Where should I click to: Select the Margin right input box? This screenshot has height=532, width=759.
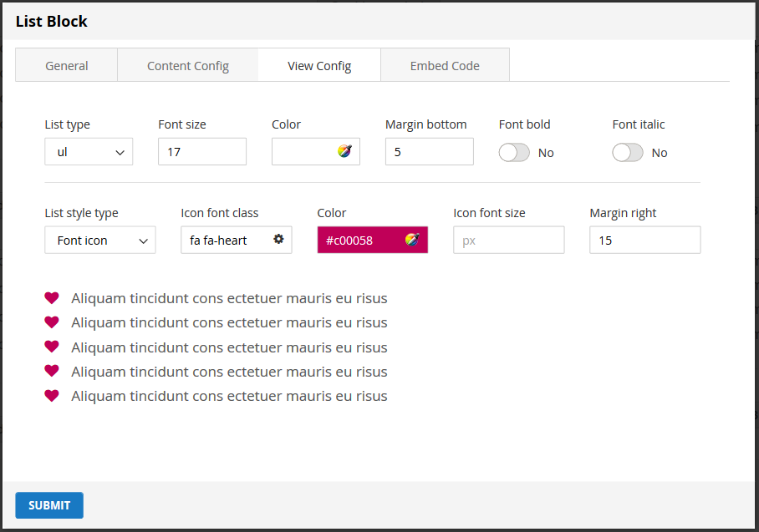(645, 241)
